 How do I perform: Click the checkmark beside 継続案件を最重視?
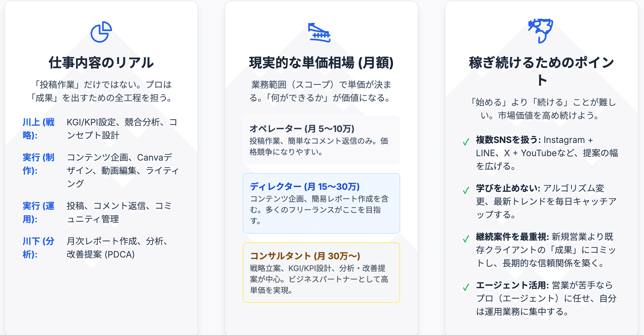(466, 239)
